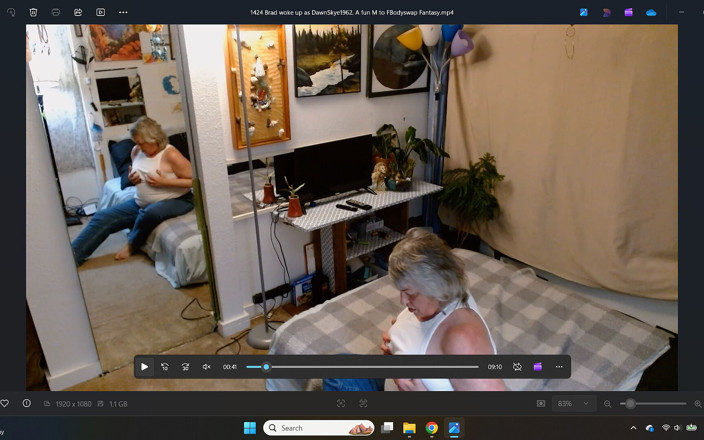Open the Windows Start menu

[x=250, y=428]
